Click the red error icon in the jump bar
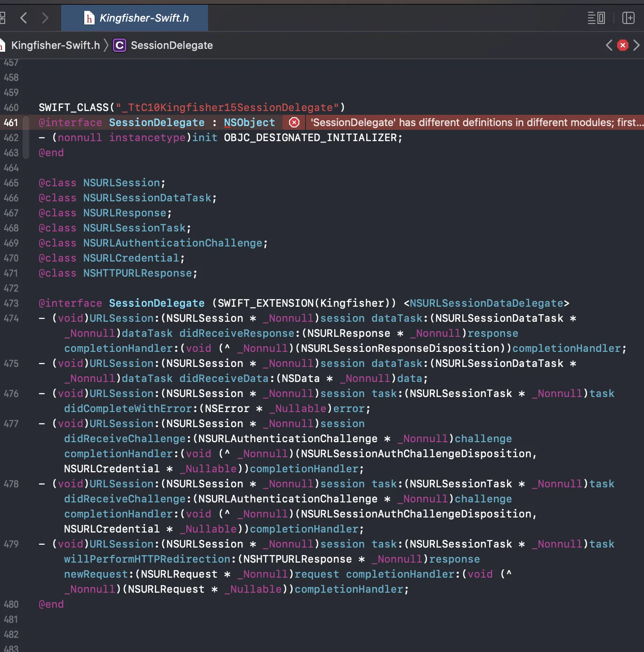 (x=623, y=45)
